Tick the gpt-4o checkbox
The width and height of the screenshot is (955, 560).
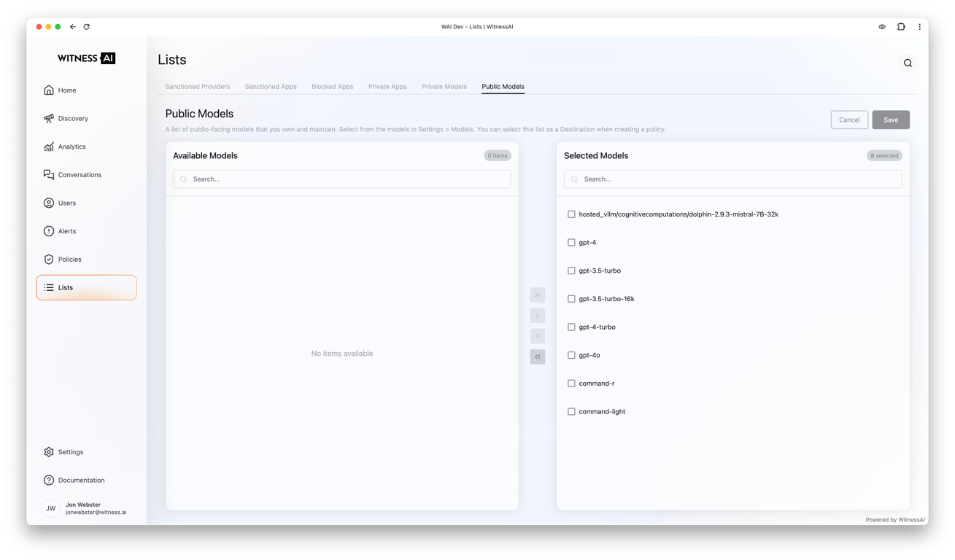click(x=571, y=355)
